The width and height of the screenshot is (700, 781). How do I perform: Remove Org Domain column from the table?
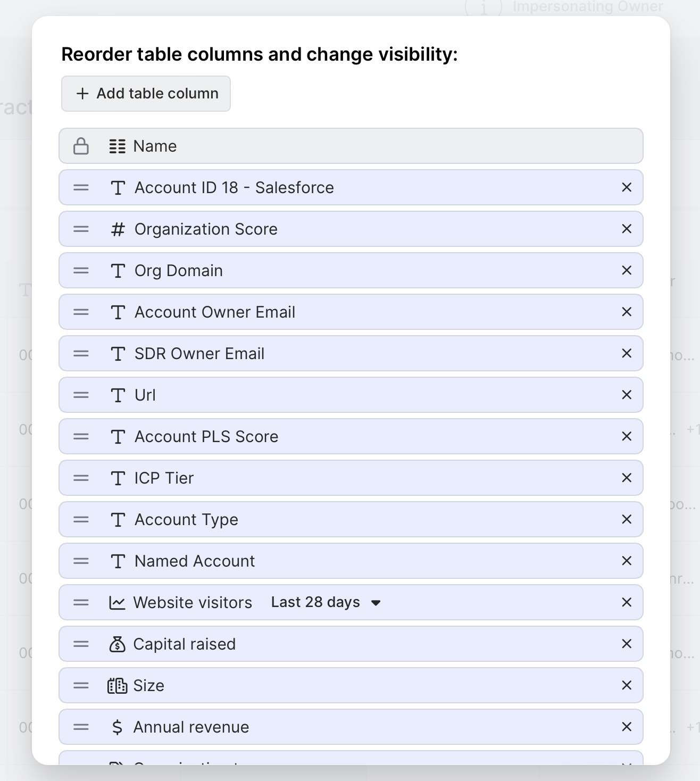(627, 270)
